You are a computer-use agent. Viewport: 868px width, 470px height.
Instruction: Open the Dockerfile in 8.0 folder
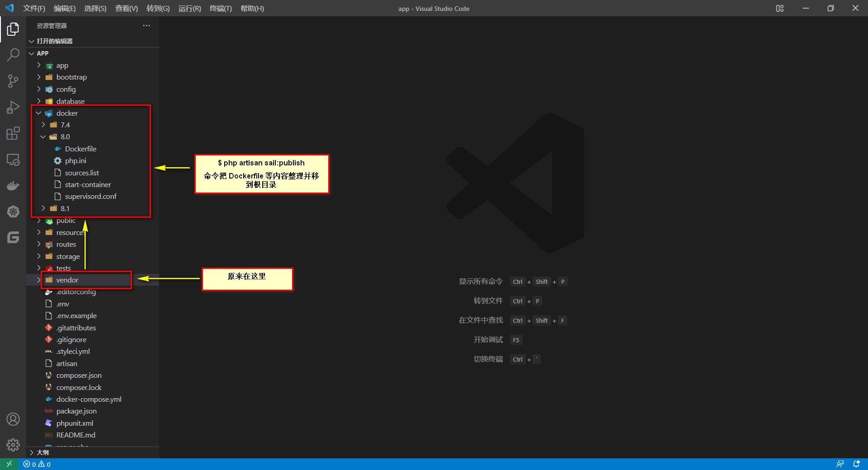tap(93, 149)
